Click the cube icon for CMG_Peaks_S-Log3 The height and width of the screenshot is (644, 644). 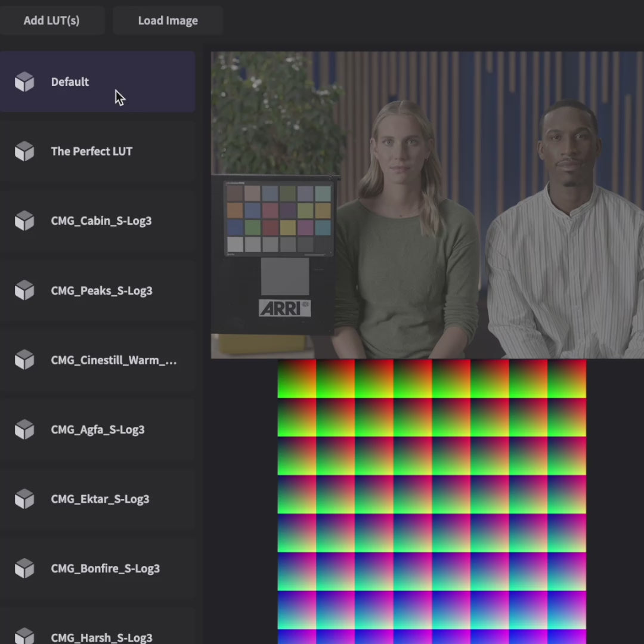pos(24,290)
